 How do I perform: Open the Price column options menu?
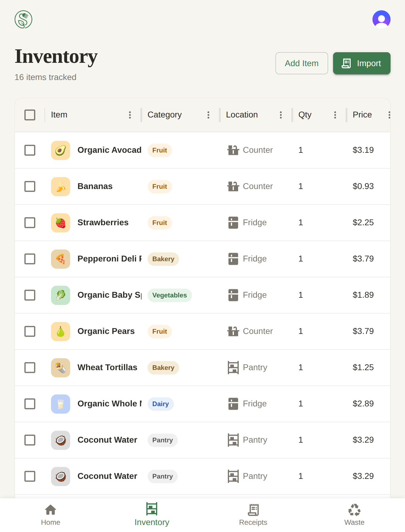[x=389, y=115]
